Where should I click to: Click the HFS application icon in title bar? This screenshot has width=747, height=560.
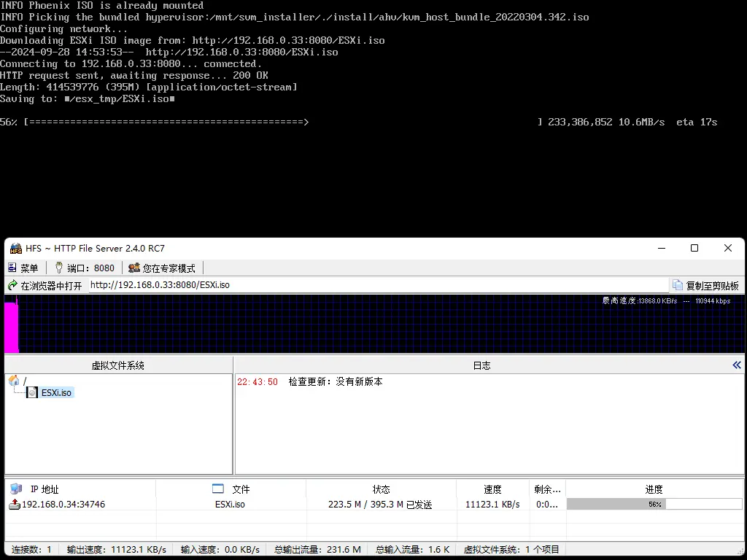(x=16, y=249)
